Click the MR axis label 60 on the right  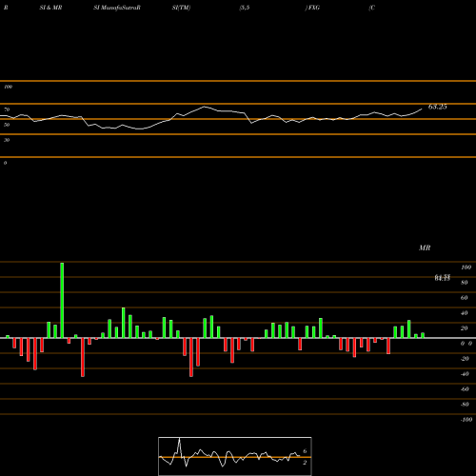coord(465,298)
